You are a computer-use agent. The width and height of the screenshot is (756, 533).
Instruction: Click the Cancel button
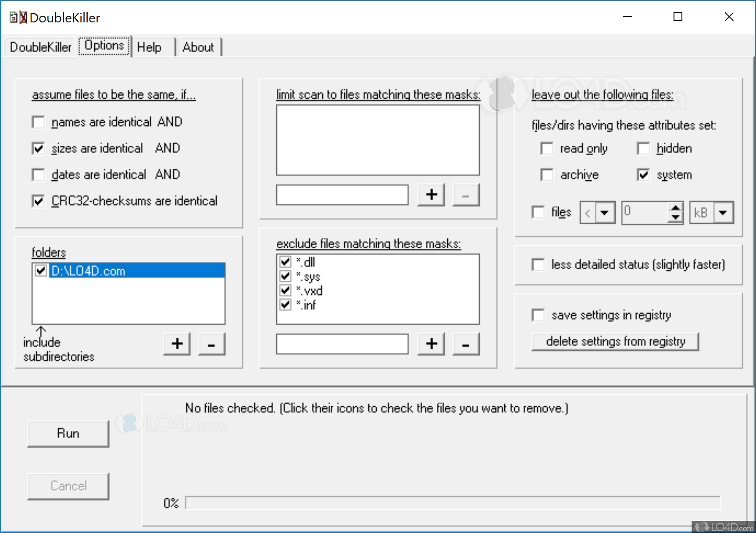pyautogui.click(x=68, y=486)
